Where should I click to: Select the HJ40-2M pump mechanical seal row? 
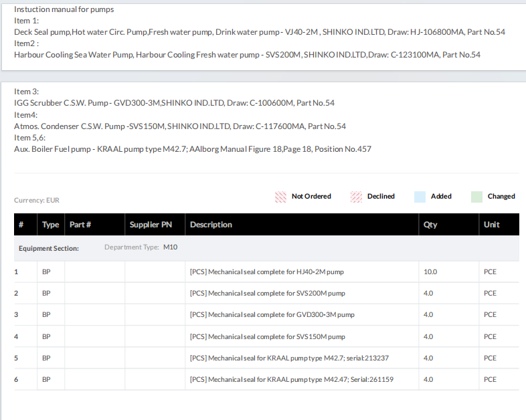[x=266, y=272]
